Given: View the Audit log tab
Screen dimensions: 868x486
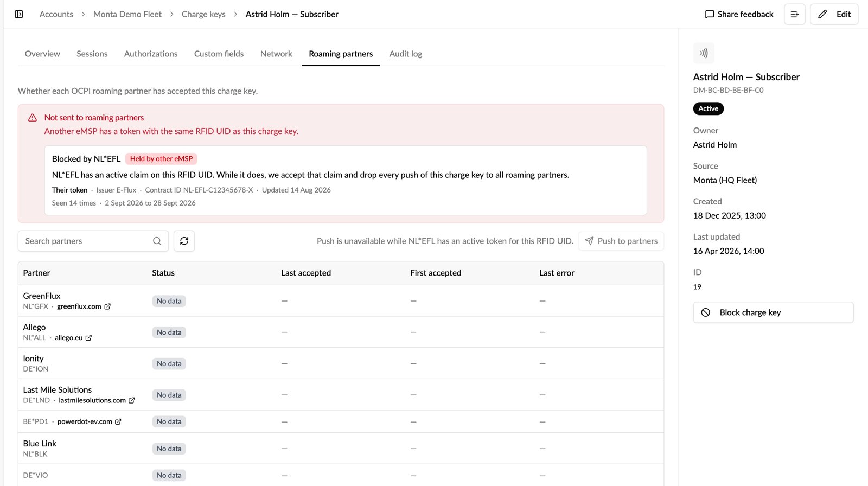Looking at the screenshot, I should 406,54.
